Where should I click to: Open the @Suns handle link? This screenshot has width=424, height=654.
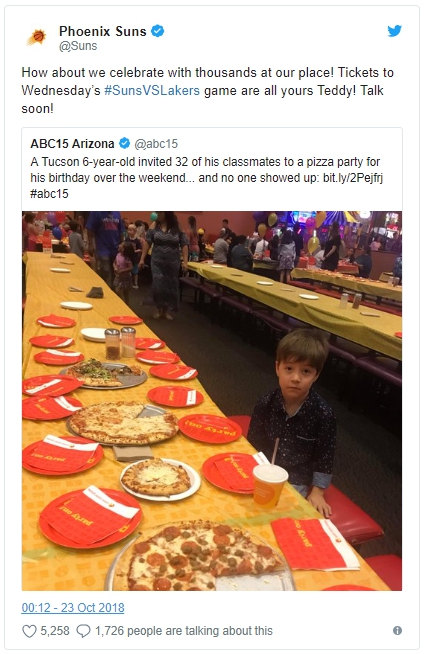pos(78,46)
